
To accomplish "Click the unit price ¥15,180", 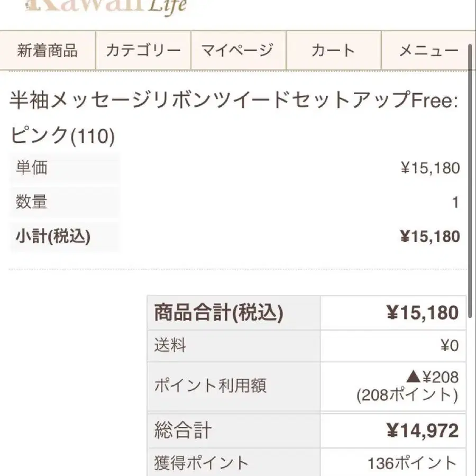I will coord(430,168).
